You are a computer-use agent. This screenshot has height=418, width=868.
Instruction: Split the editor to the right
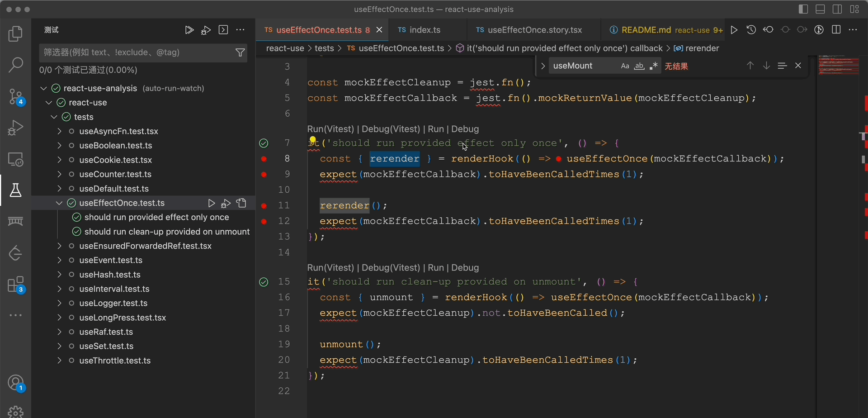pos(836,30)
